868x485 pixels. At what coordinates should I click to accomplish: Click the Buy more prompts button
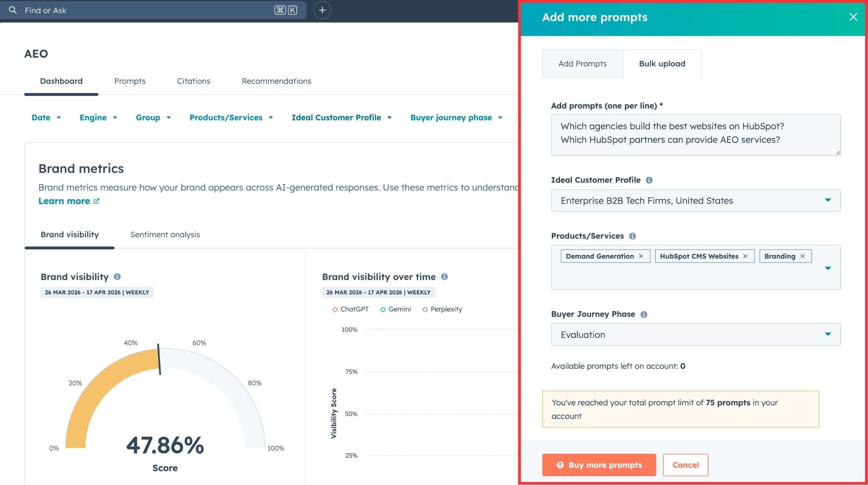pos(599,465)
